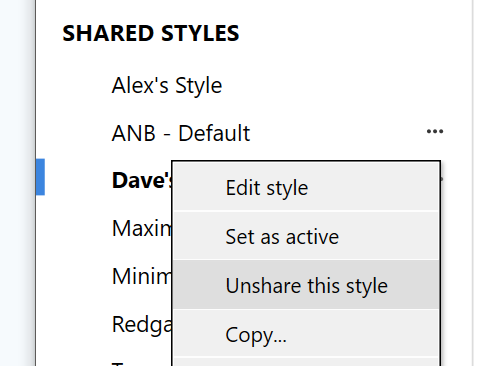Click the SHARED STYLES section heading
The width and height of the screenshot is (497, 366).
(x=151, y=33)
